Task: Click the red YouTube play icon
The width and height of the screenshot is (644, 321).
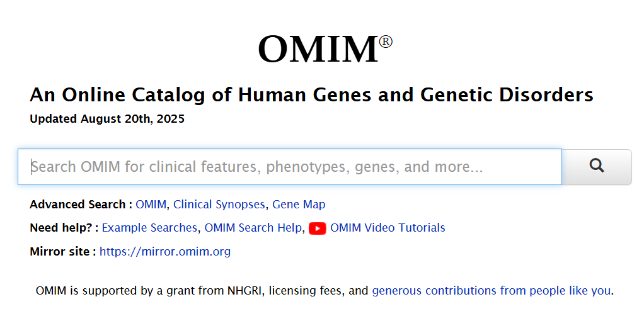Action: (317, 228)
